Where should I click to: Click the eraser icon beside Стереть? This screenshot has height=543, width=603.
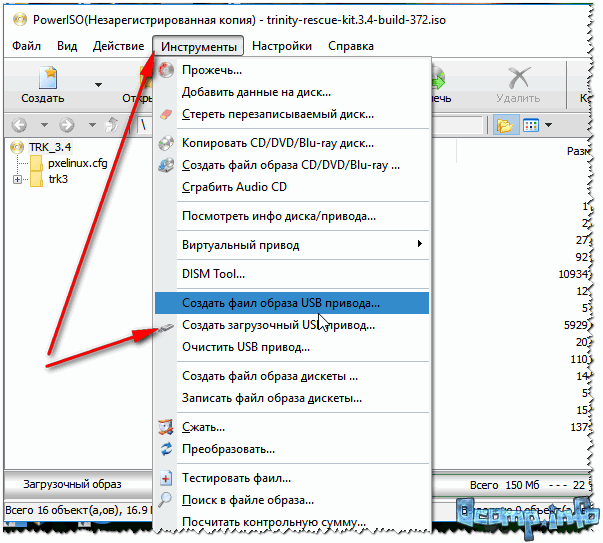point(166,114)
